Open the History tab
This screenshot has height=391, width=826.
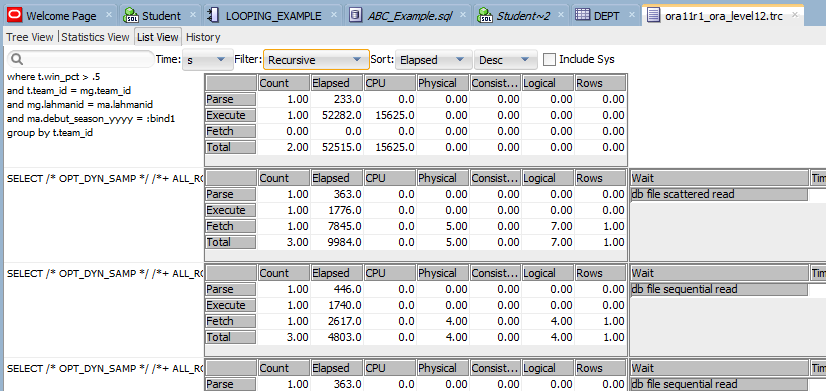click(x=203, y=37)
